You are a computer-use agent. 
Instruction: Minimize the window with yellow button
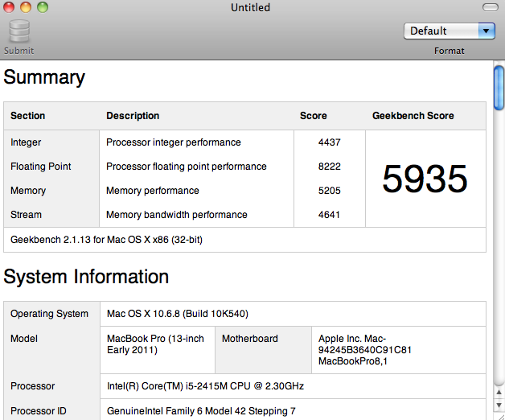coord(26,7)
